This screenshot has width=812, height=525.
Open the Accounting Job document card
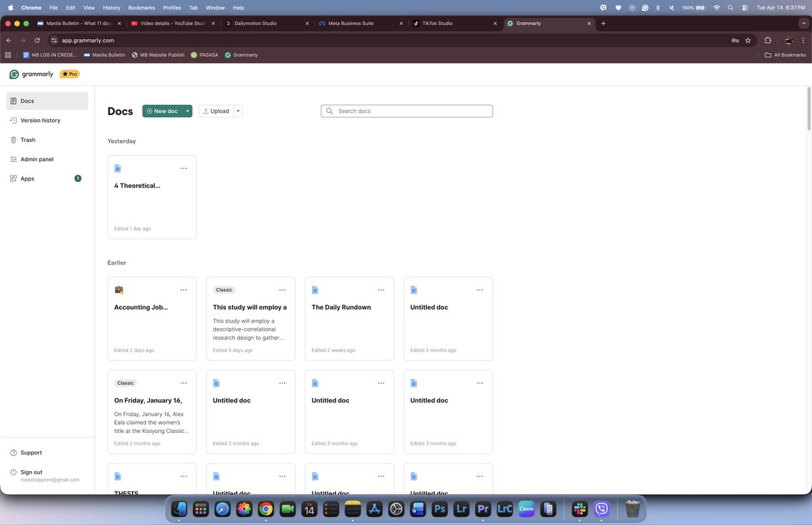click(x=152, y=319)
